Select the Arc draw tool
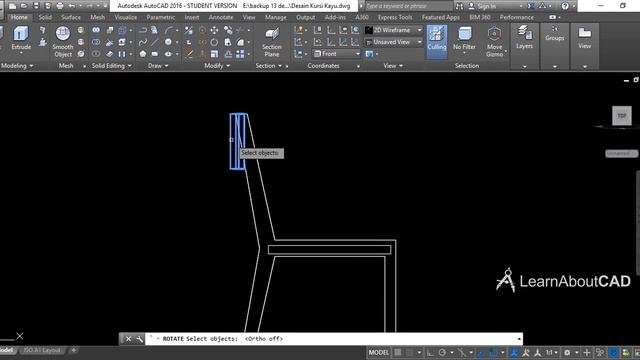 pyautogui.click(x=169, y=30)
